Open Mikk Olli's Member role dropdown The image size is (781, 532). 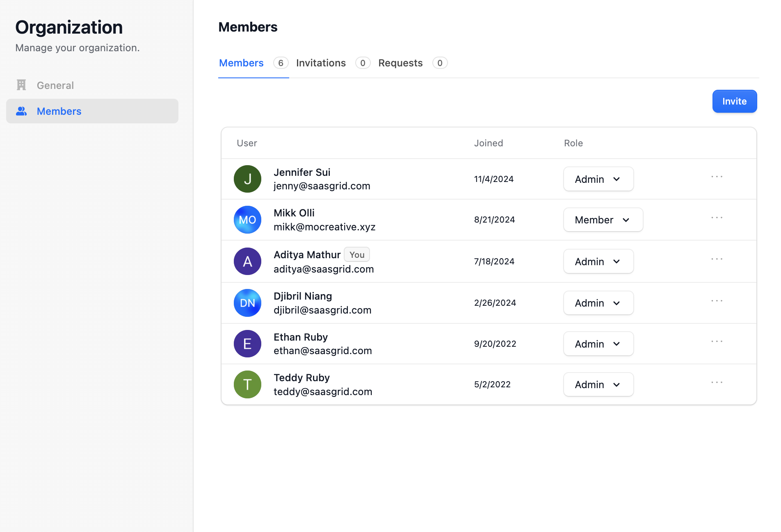[x=603, y=220]
